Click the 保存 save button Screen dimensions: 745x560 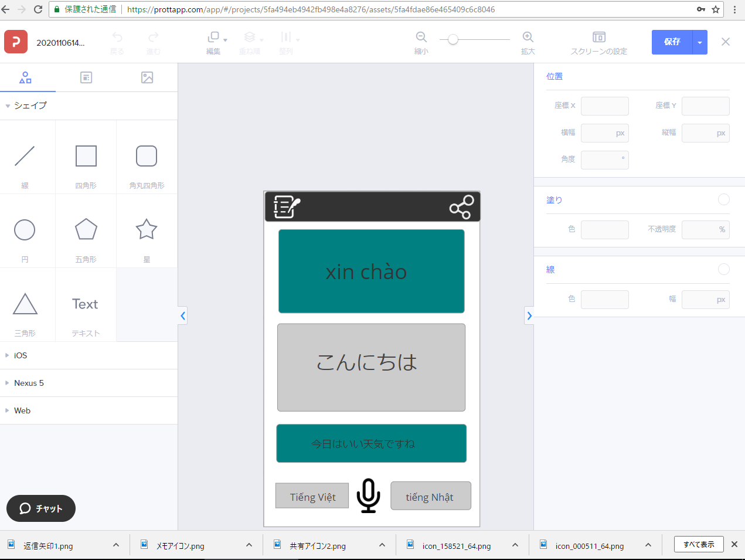[x=672, y=42]
